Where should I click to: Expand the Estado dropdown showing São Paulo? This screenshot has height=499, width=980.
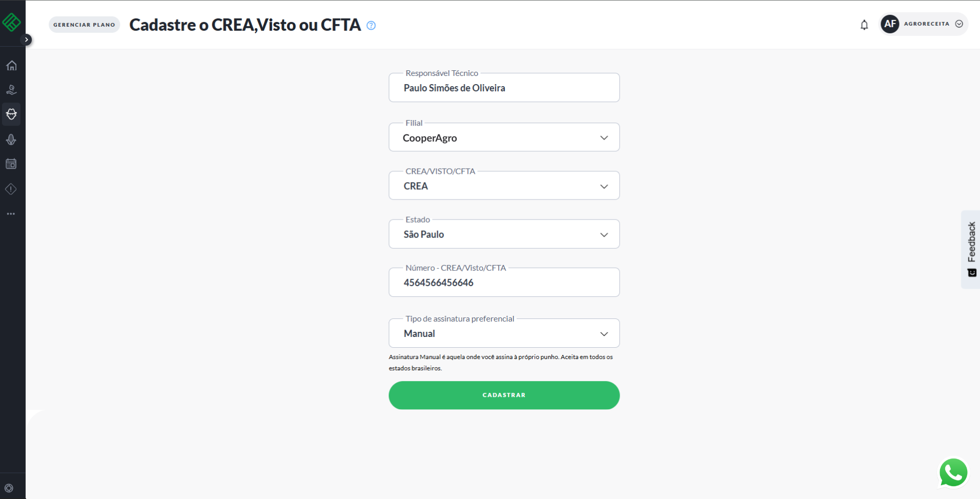pos(504,234)
